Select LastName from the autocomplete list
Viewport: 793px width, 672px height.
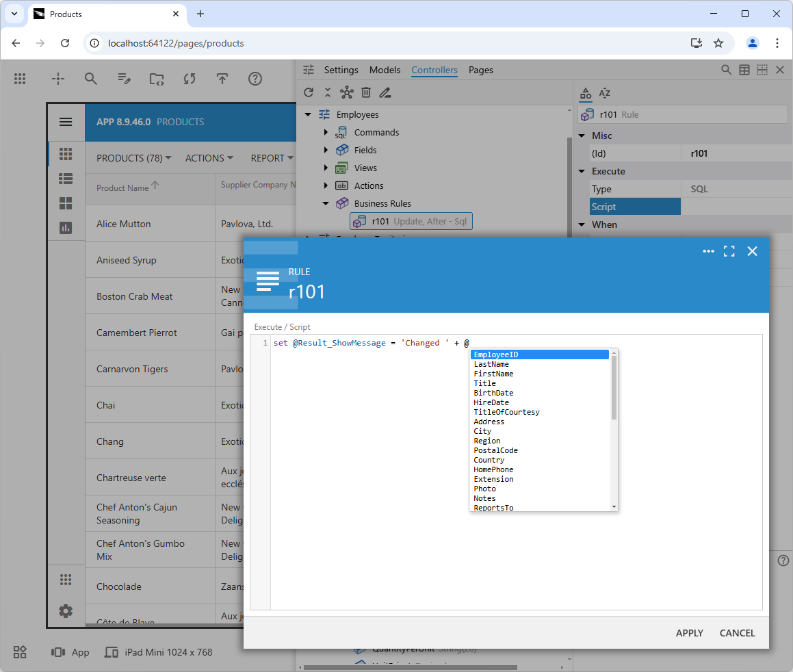pyautogui.click(x=491, y=364)
